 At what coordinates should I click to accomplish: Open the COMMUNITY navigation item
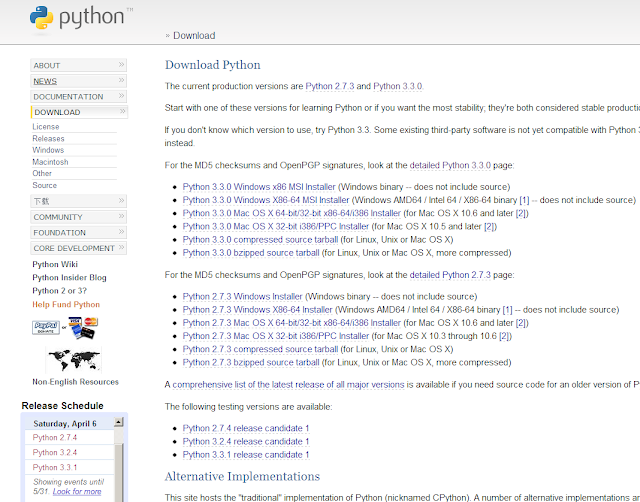click(78, 217)
